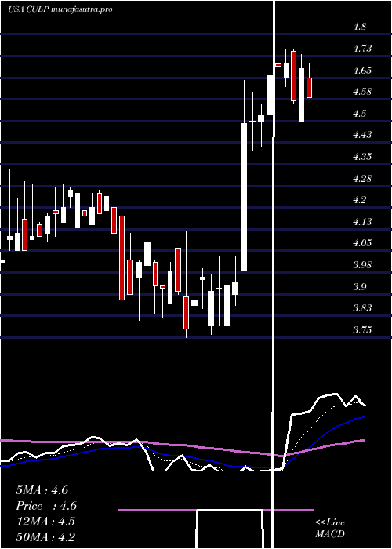
Task: Click the 4.28 price axis label
Action: click(362, 179)
